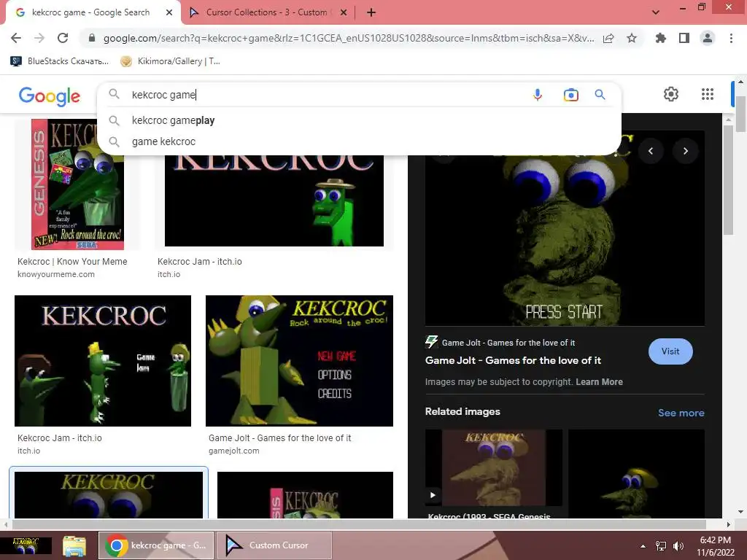Click the Chrome back arrow

click(16, 38)
